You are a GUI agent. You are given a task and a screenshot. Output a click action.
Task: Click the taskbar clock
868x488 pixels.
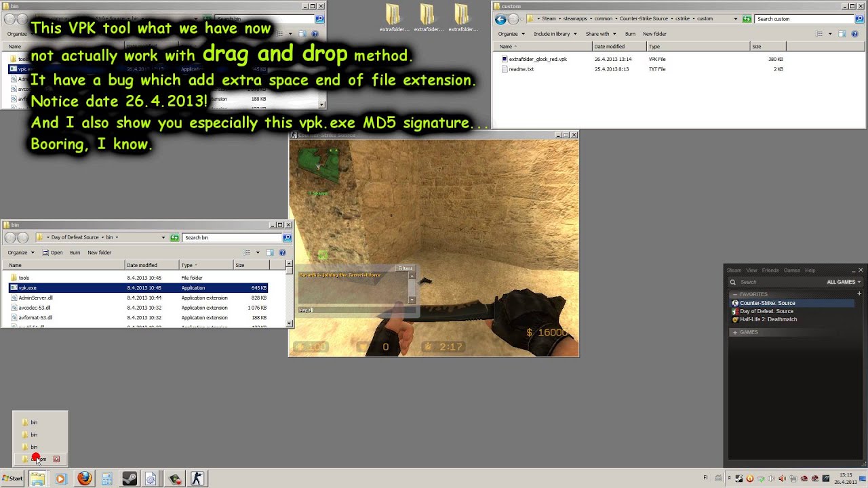point(846,479)
